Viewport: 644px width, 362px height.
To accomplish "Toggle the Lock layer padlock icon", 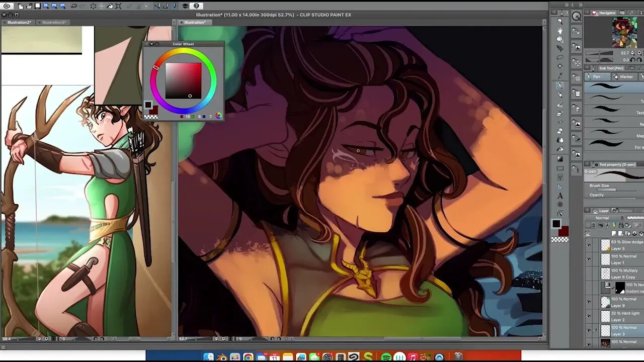I will [621, 225].
